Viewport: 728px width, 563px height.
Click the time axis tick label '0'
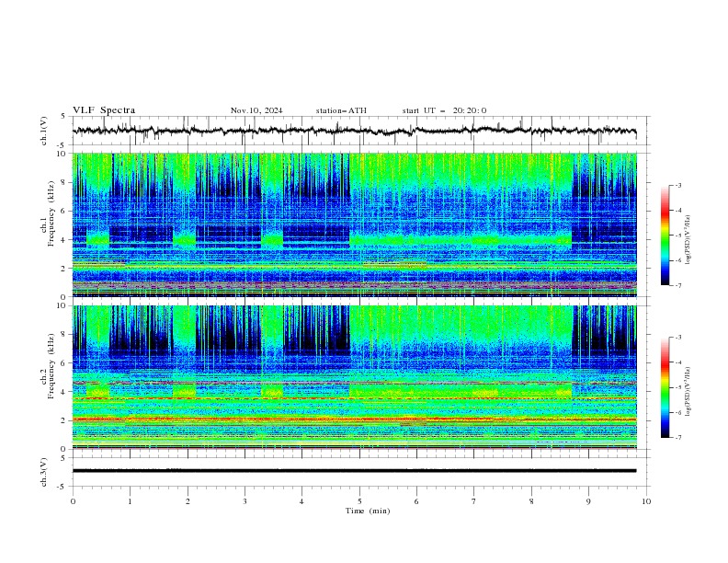pos(73,501)
